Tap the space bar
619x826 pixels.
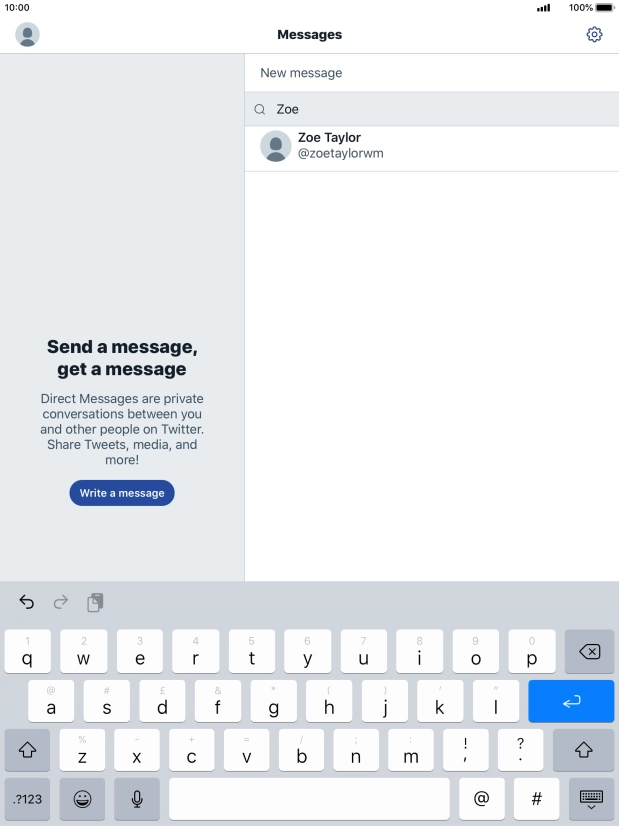tap(309, 799)
